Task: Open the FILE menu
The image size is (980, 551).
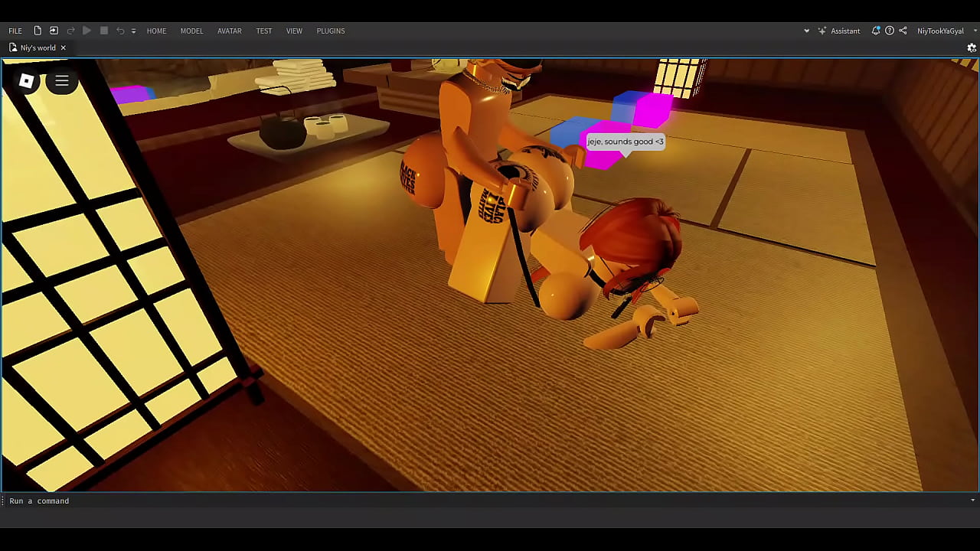Action: pyautogui.click(x=15, y=31)
